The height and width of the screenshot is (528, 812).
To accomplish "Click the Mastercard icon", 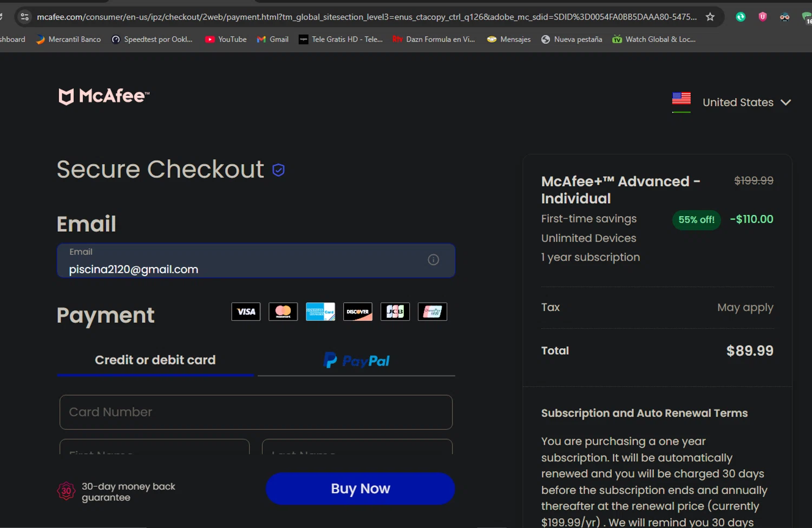I will [x=283, y=312].
